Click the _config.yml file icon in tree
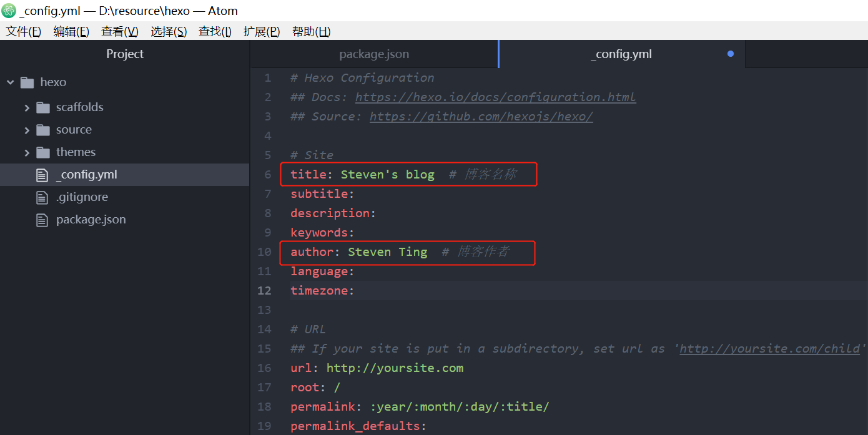The height and width of the screenshot is (435, 868). click(42, 175)
